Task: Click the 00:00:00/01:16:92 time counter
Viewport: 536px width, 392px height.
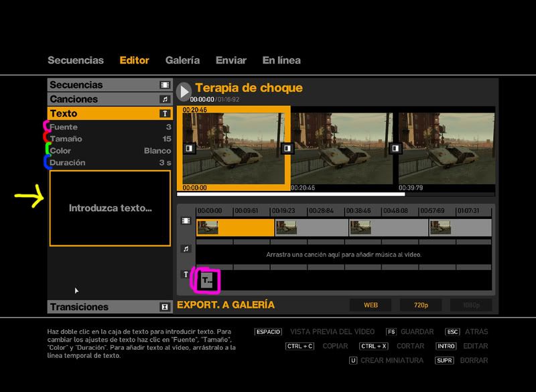Action: [214, 99]
